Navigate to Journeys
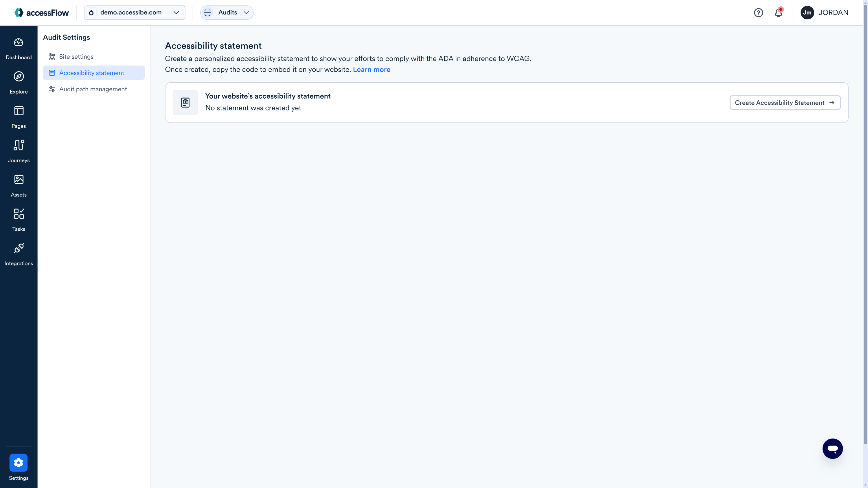Image resolution: width=868 pixels, height=488 pixels. [19, 151]
